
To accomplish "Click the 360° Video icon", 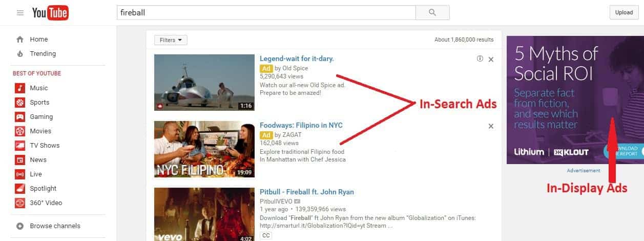I will 20,203.
